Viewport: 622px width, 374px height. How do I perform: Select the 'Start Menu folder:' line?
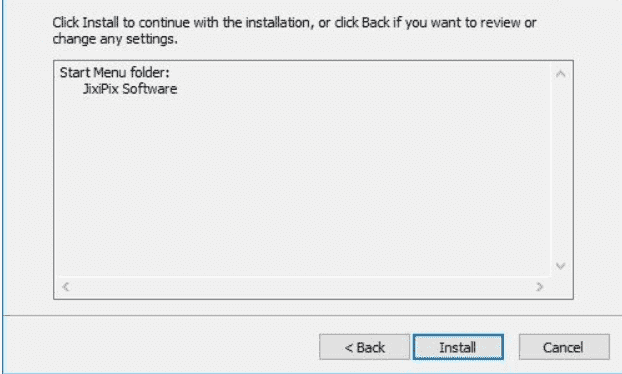pyautogui.click(x=114, y=73)
